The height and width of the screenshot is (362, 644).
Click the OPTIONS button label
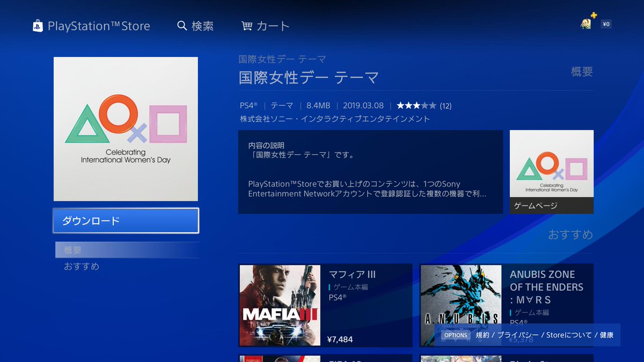click(x=456, y=335)
